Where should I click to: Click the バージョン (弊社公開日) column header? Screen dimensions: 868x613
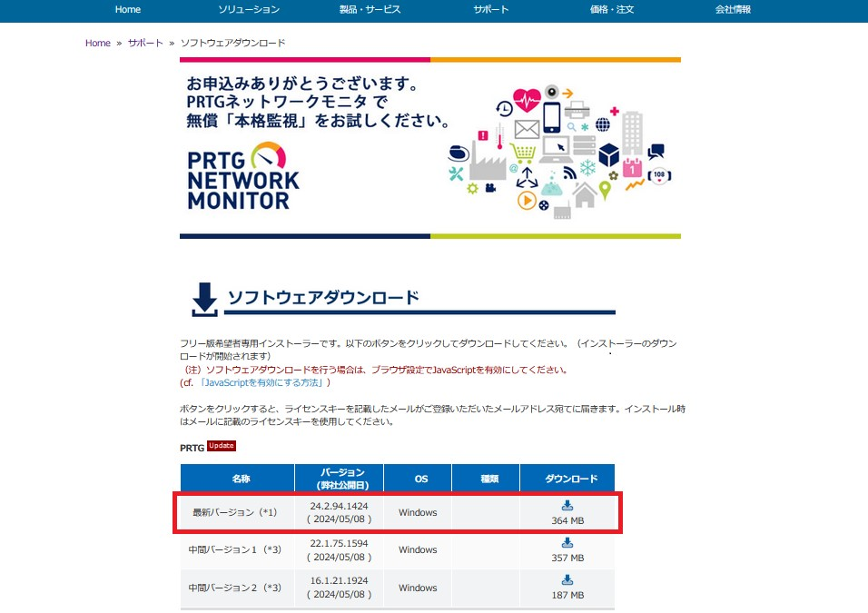click(340, 479)
